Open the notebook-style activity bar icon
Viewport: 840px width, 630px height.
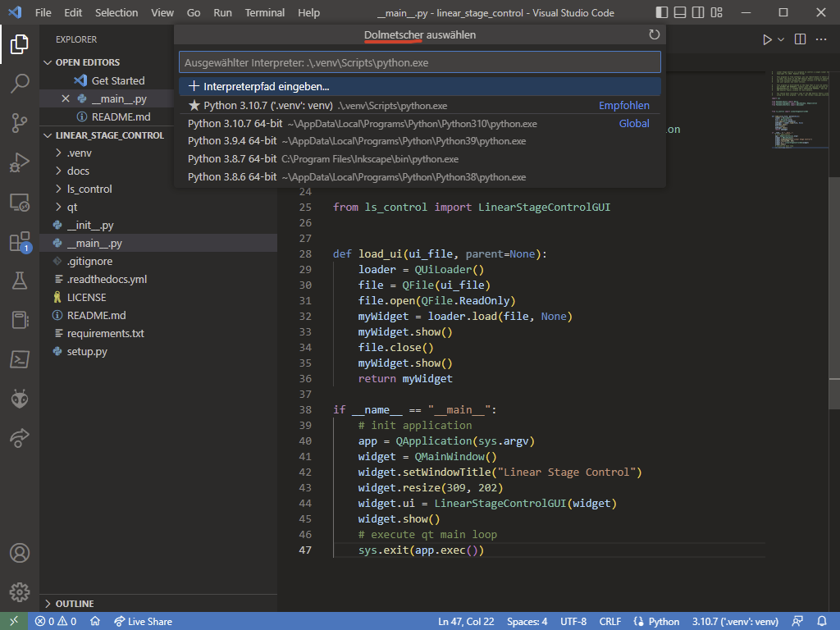(20, 320)
